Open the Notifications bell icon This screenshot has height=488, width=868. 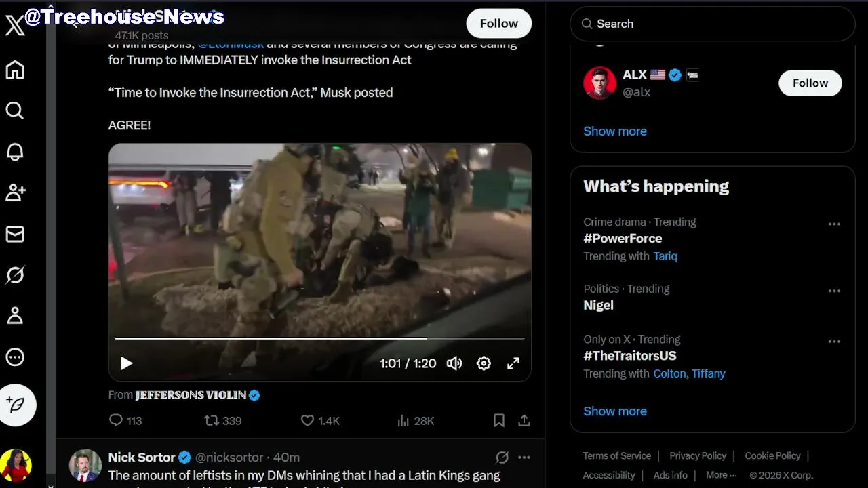[x=15, y=152]
